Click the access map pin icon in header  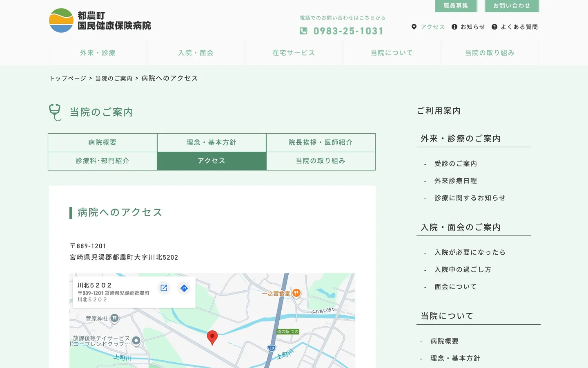[x=414, y=27]
